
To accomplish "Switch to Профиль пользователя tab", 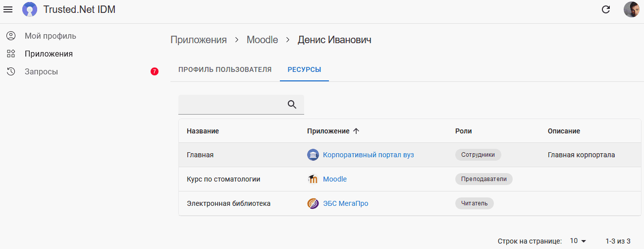I will (x=225, y=69).
